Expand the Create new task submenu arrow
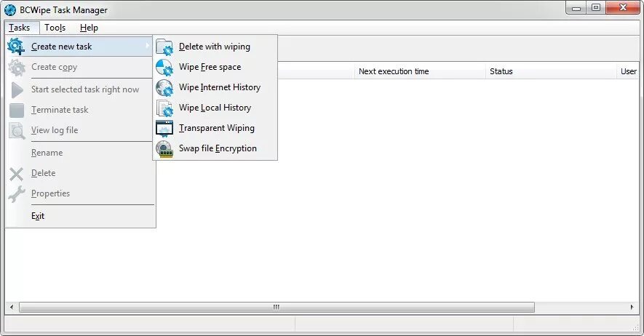 coord(148,46)
